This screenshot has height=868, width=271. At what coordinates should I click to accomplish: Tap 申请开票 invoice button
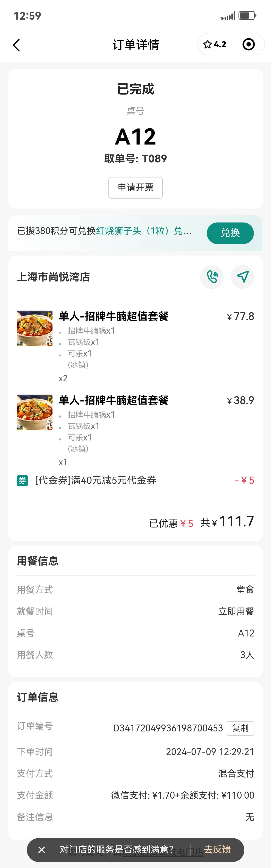tap(136, 188)
